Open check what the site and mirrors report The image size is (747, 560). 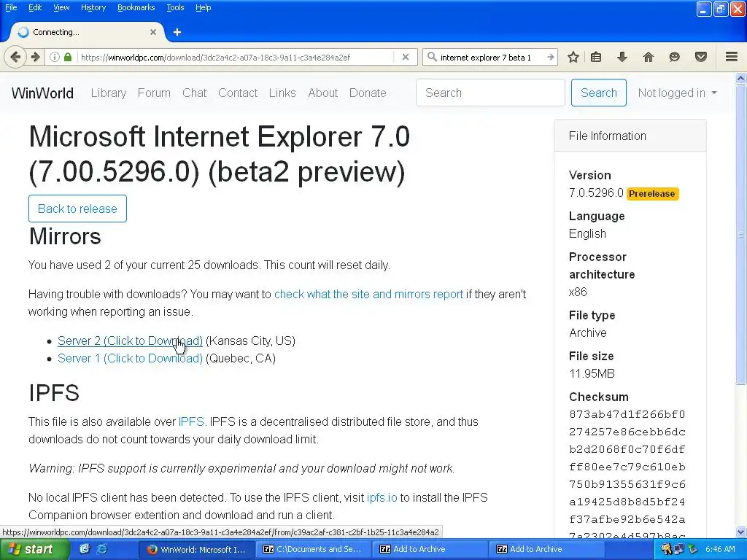click(x=368, y=295)
